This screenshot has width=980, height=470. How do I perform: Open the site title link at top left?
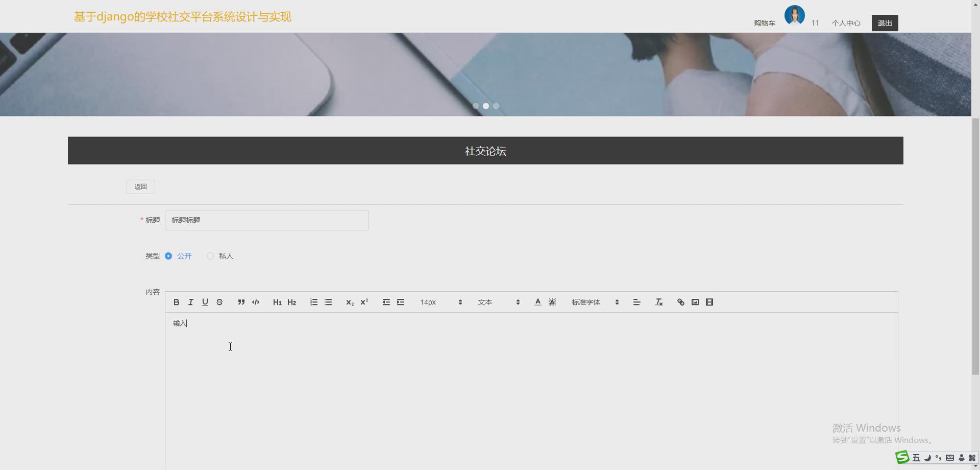(183, 17)
